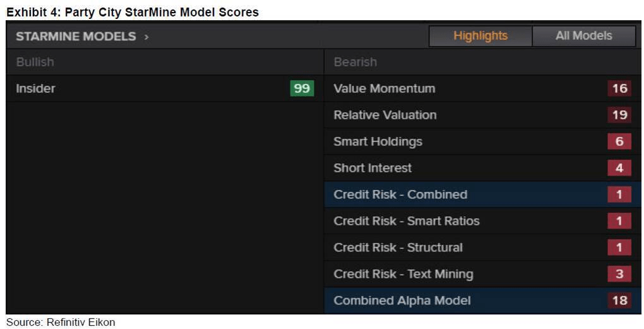Select the Insider model row

[x=35, y=88]
